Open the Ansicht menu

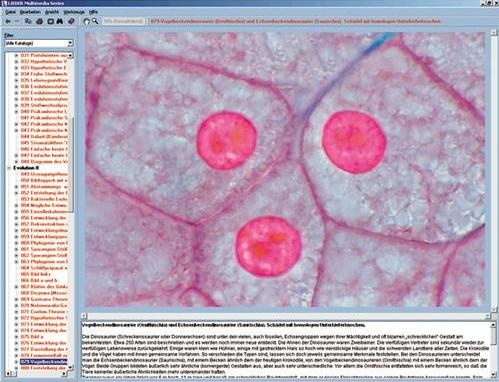[52, 12]
